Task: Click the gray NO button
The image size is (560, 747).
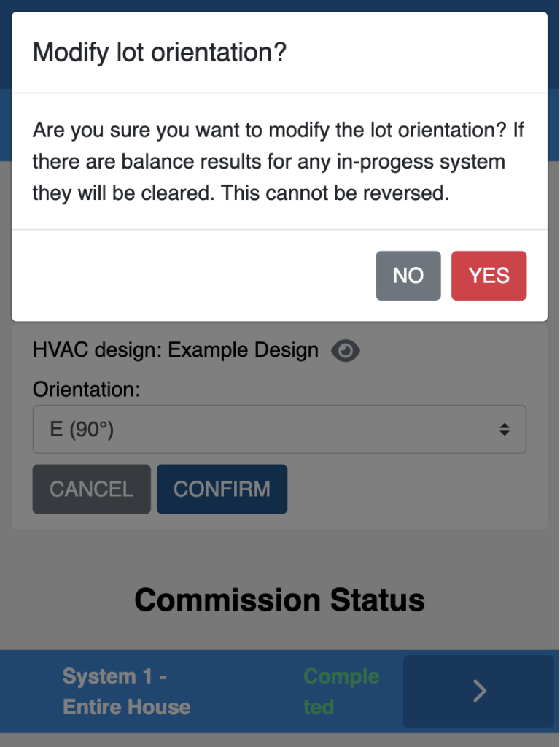Action: click(408, 276)
